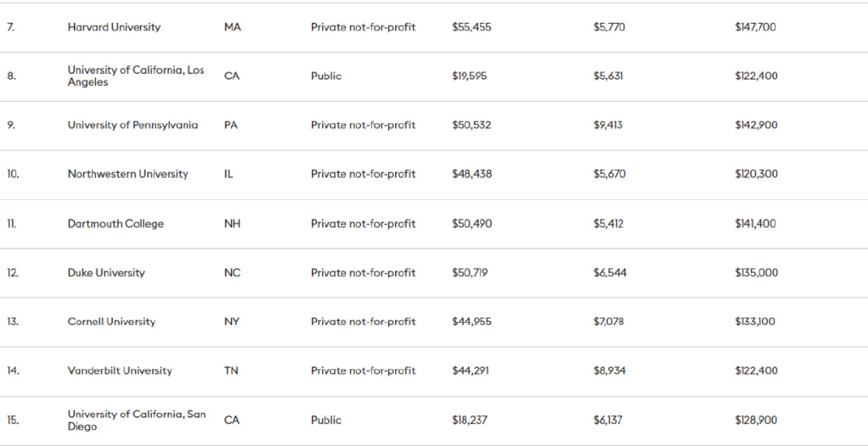Select University of Pennsylvania in the list
This screenshot has width=868, height=446.
[x=132, y=125]
